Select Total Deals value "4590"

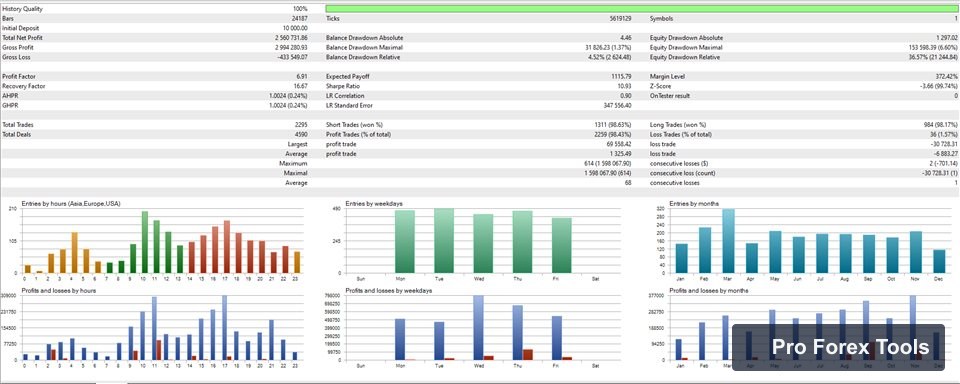pyautogui.click(x=301, y=134)
